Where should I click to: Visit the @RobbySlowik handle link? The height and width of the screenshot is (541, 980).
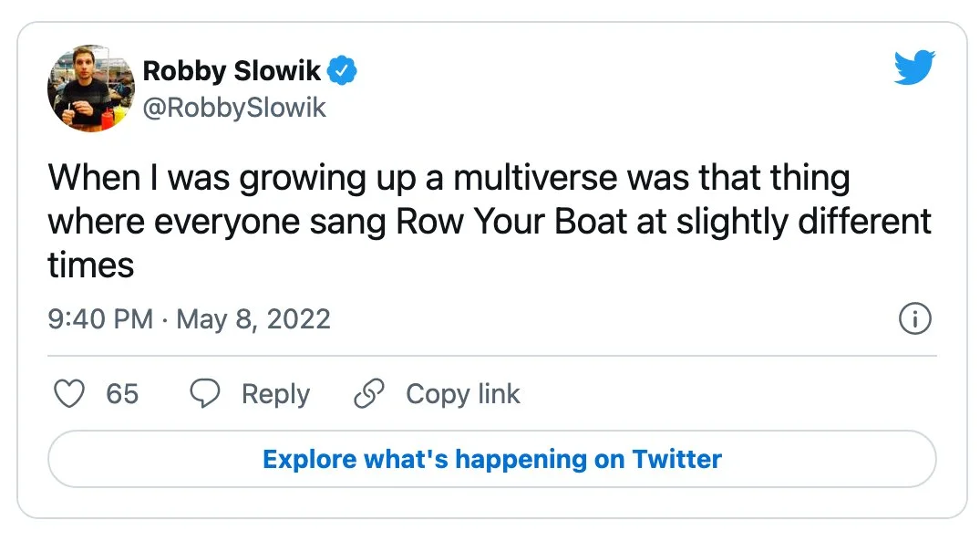(x=234, y=109)
